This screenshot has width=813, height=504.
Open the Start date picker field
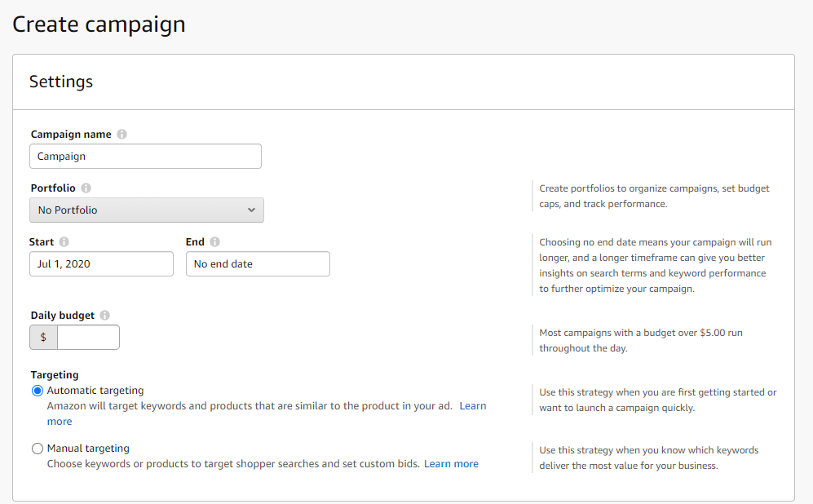click(x=102, y=264)
